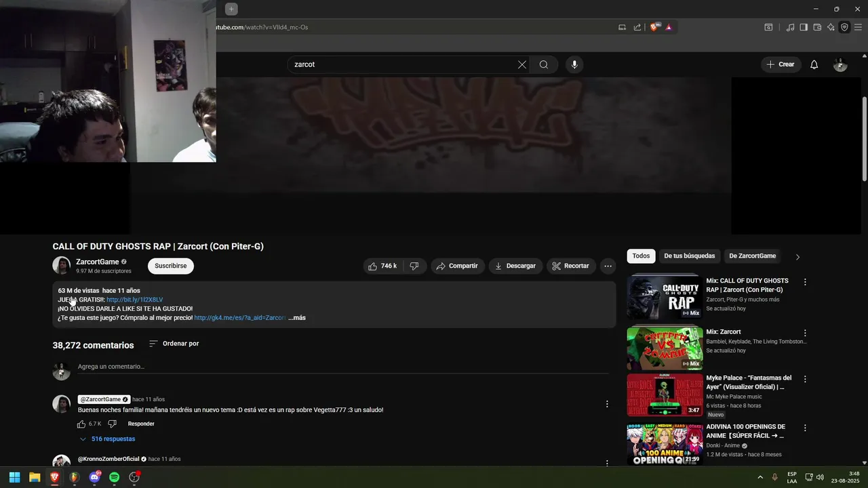Open the Myke Palace Fantasmas del Ayer thumbnail
Image resolution: width=868 pixels, height=488 pixels.
(x=665, y=394)
